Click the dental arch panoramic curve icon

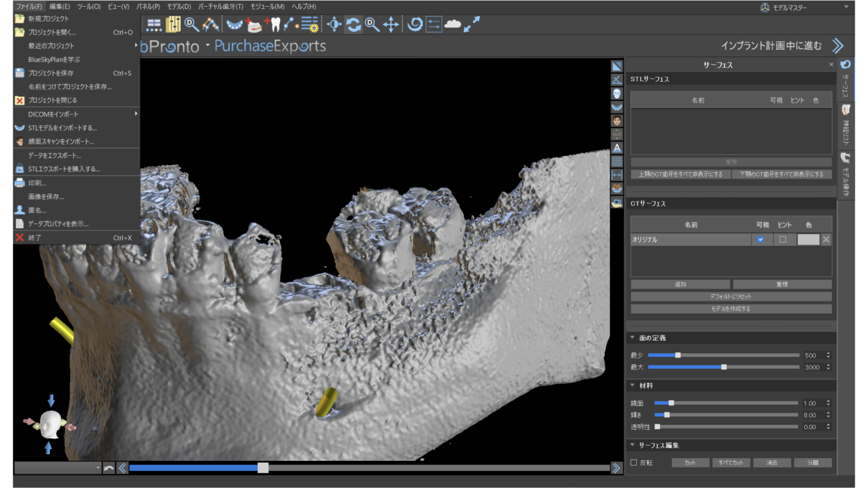(234, 24)
